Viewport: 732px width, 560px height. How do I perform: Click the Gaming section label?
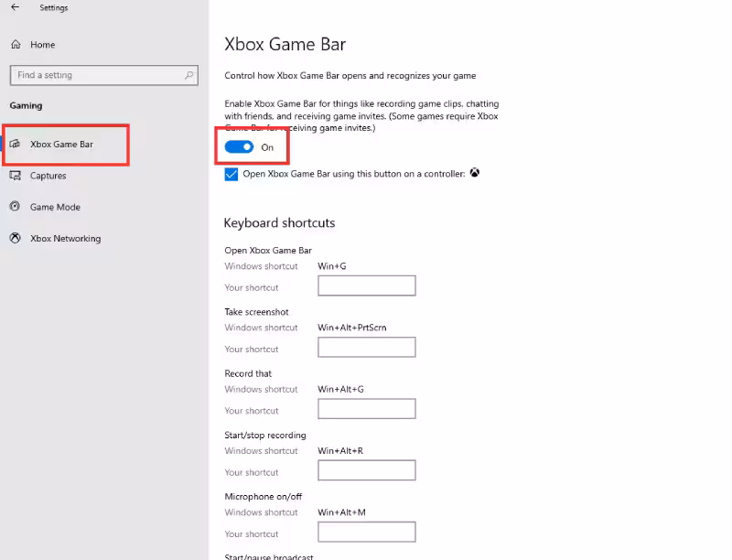tap(27, 106)
